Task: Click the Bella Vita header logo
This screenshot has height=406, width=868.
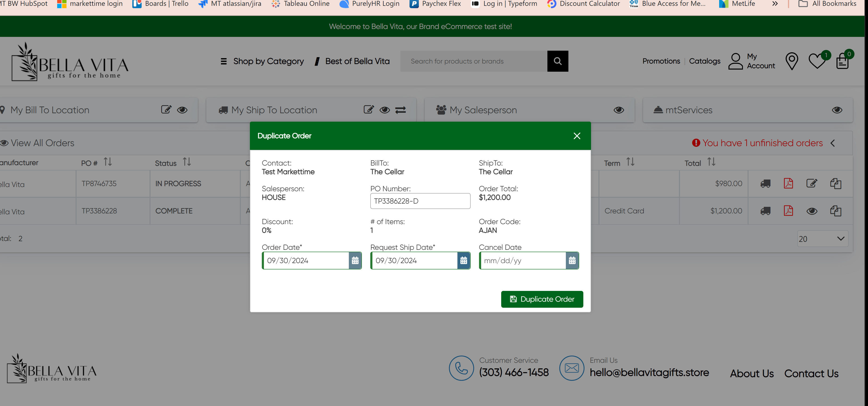Action: click(70, 61)
